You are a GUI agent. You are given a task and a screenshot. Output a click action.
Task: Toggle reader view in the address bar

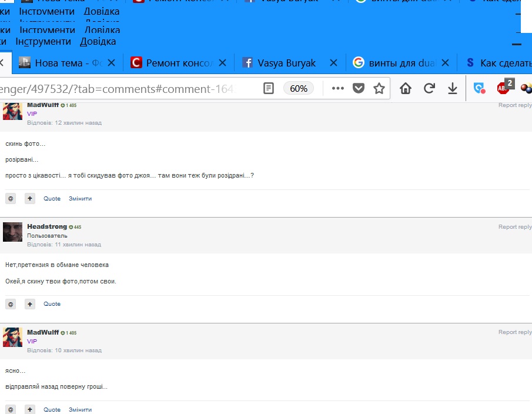[269, 89]
